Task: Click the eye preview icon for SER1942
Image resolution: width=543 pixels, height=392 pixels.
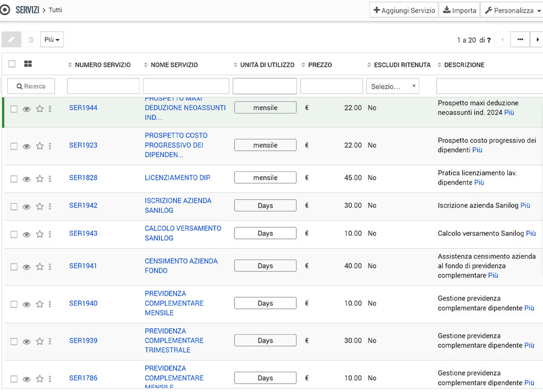Action: coord(27,206)
